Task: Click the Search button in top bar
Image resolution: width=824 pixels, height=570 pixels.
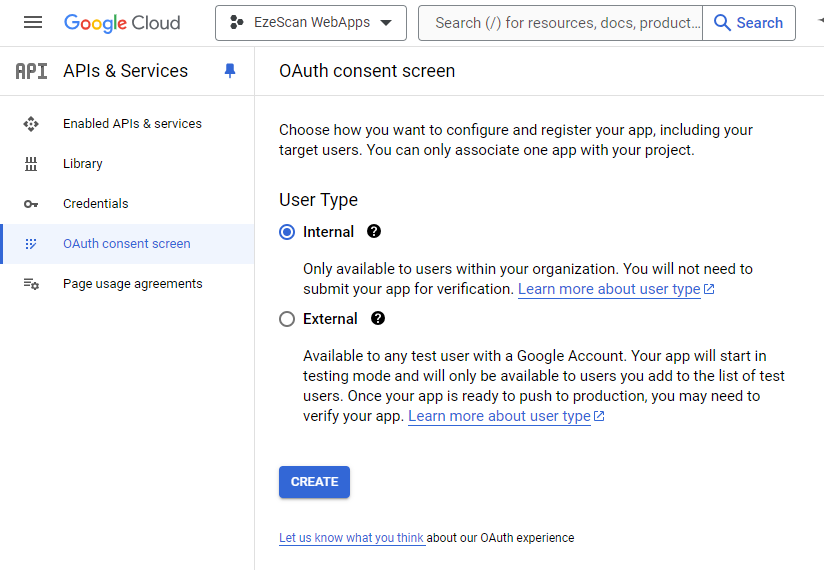Action: (x=748, y=23)
